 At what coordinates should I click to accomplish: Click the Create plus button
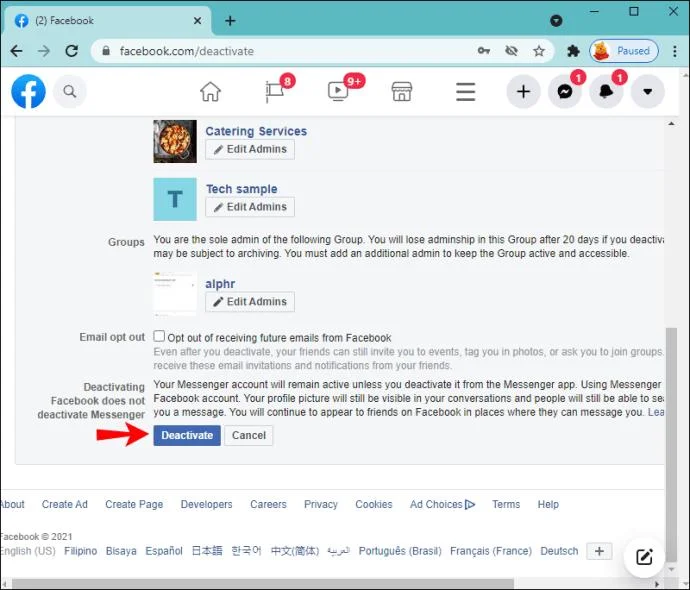pos(523,92)
